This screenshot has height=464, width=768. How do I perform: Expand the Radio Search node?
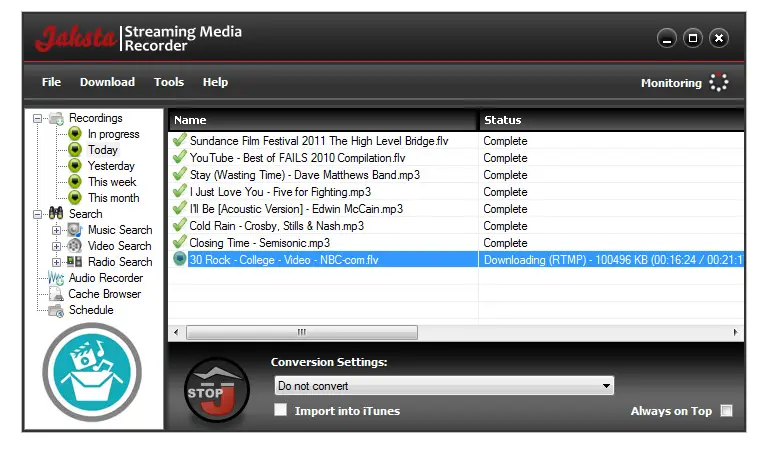[56, 262]
